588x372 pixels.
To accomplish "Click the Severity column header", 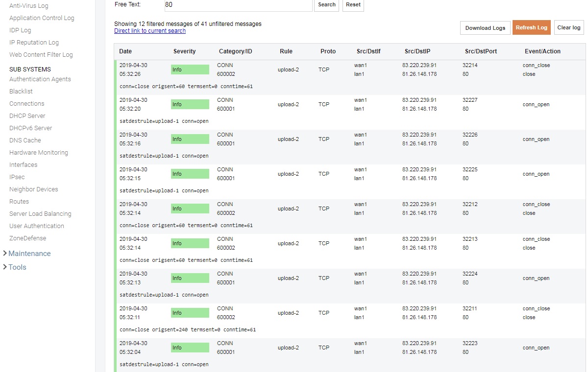I will [184, 51].
